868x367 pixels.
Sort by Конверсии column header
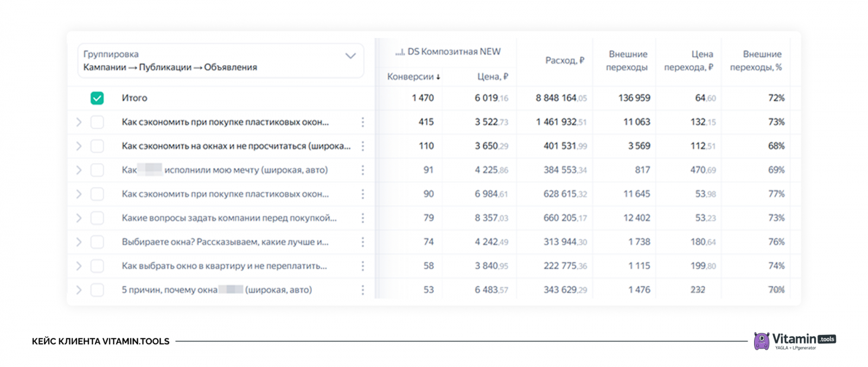[x=413, y=76]
